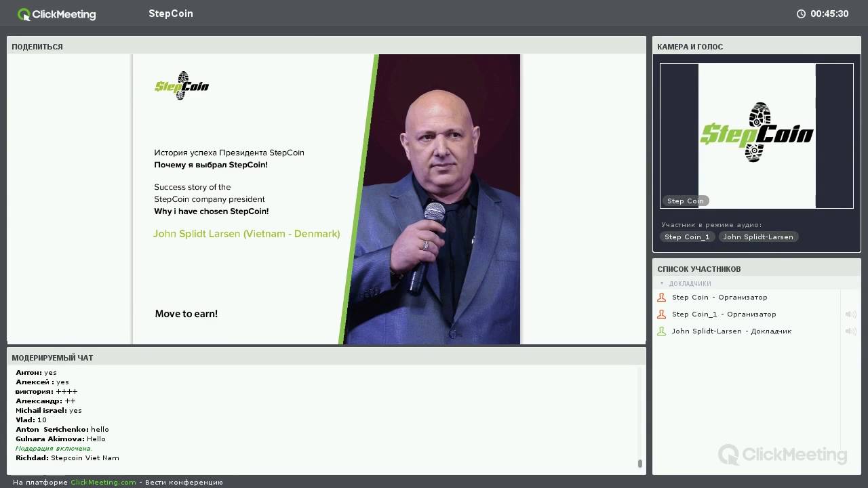The height and width of the screenshot is (488, 868).
Task: Click the 00:45:30 elapsed time readout
Action: tap(829, 14)
